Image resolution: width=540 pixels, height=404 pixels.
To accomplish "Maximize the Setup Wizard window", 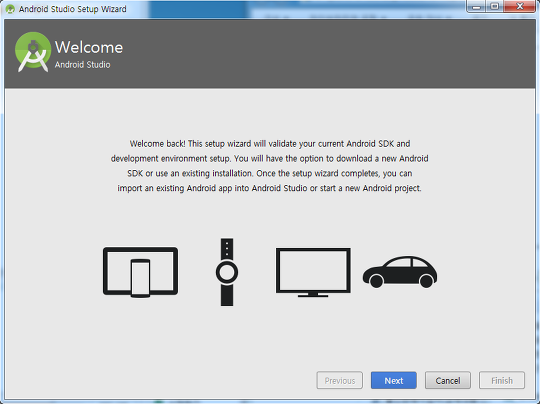I will point(495,6).
